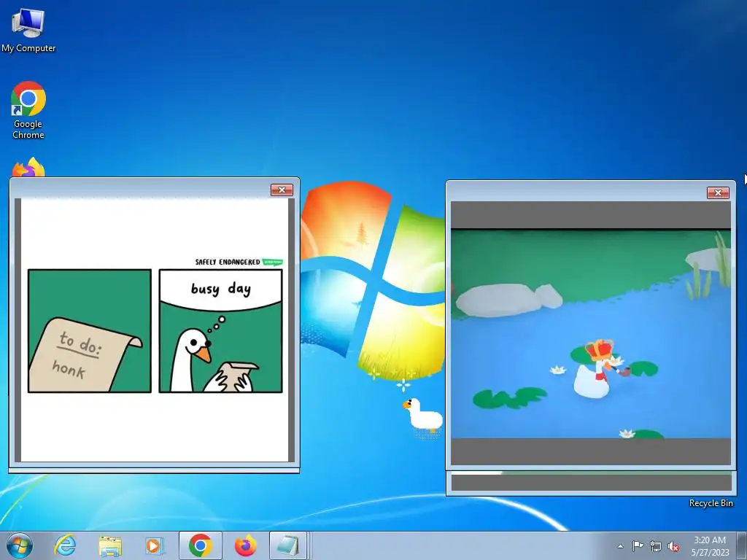Open Windows Explorer from the taskbar

pos(110,545)
